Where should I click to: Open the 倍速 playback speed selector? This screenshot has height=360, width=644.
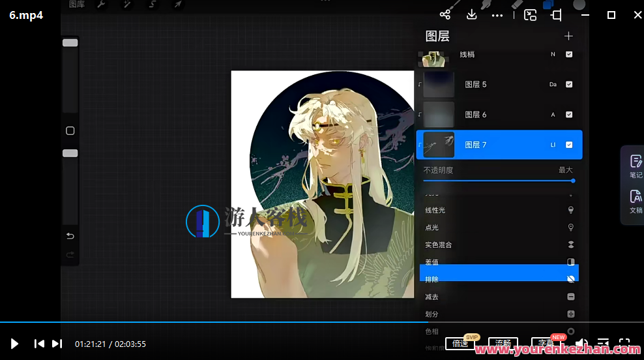coord(461,344)
